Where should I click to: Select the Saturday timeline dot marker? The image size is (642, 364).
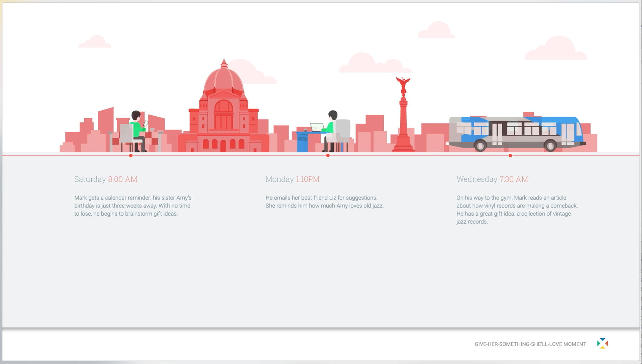[x=131, y=156]
